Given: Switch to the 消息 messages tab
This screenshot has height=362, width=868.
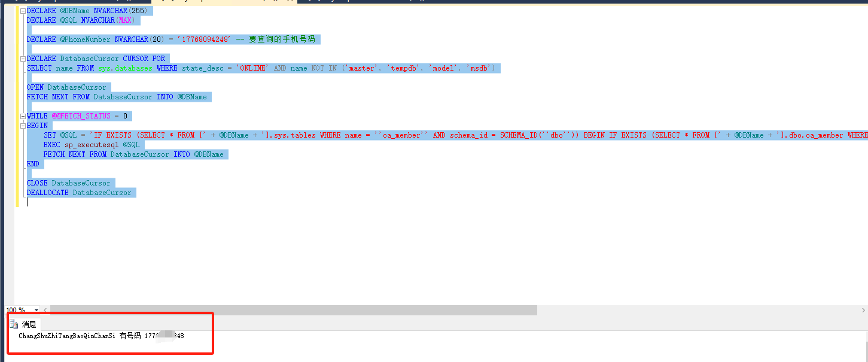Looking at the screenshot, I should tap(29, 324).
